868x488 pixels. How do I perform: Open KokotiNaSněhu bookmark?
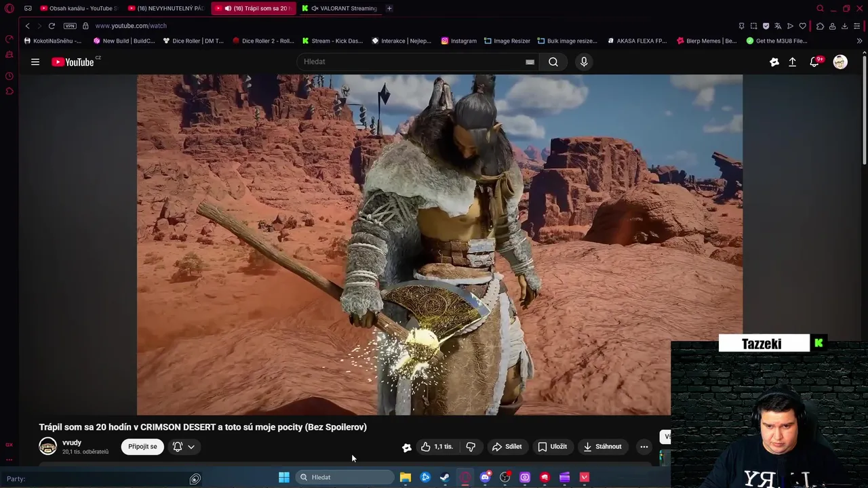[x=53, y=41]
